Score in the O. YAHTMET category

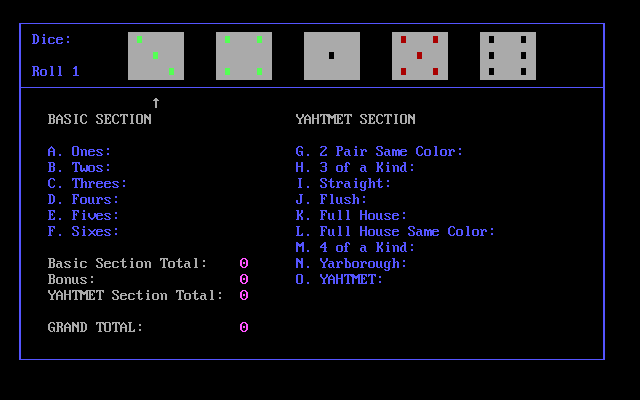pos(339,280)
